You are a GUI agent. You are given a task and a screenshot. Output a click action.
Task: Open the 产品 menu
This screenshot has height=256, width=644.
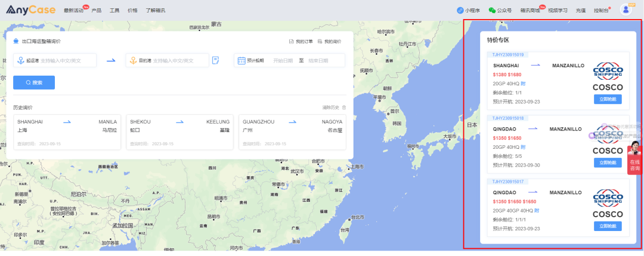[x=97, y=10]
